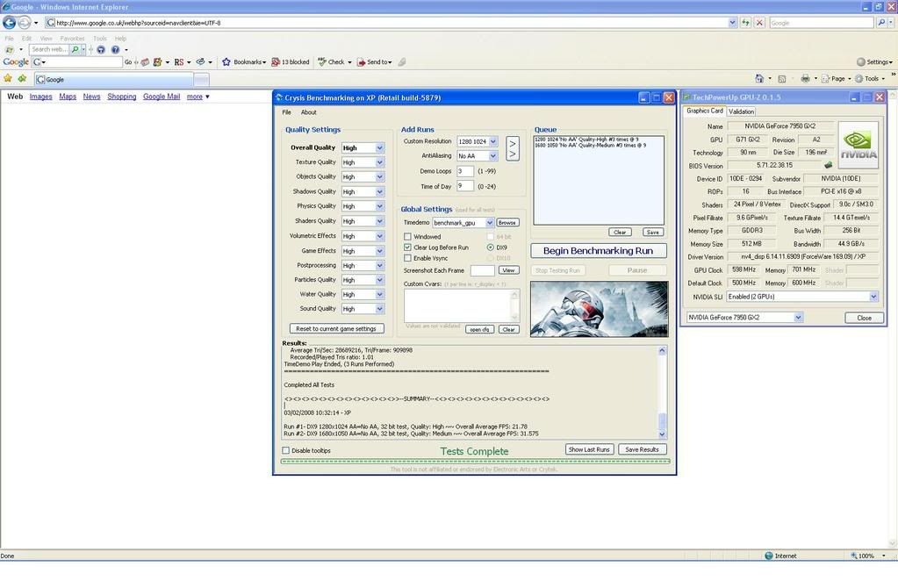
Task: Click the green search magnifier in Search web box
Action: click(75, 50)
